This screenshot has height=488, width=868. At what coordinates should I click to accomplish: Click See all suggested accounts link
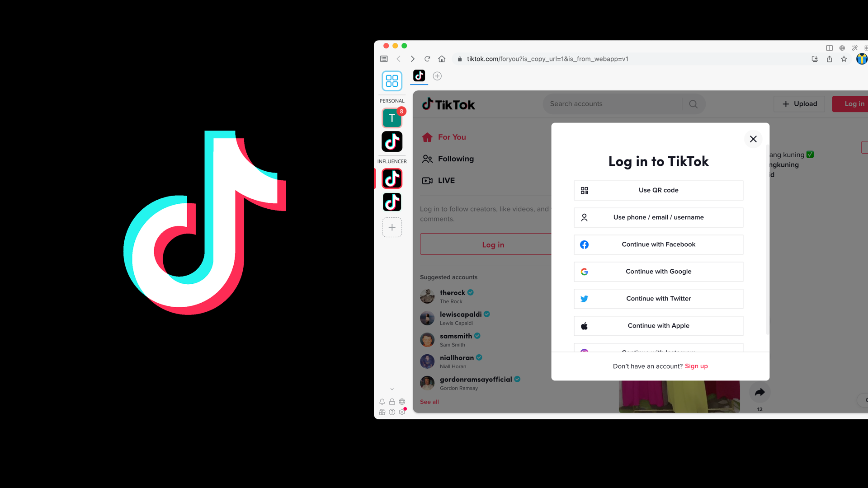pos(429,402)
